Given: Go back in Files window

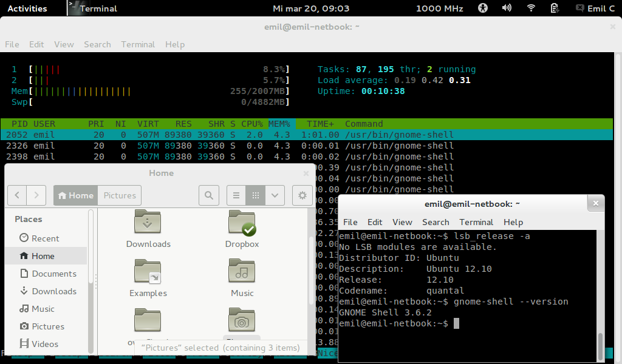Looking at the screenshot, I should coord(17,195).
